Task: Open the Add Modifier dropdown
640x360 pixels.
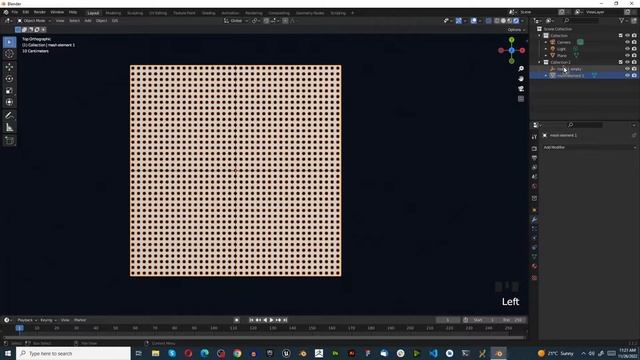Action: tap(589, 147)
